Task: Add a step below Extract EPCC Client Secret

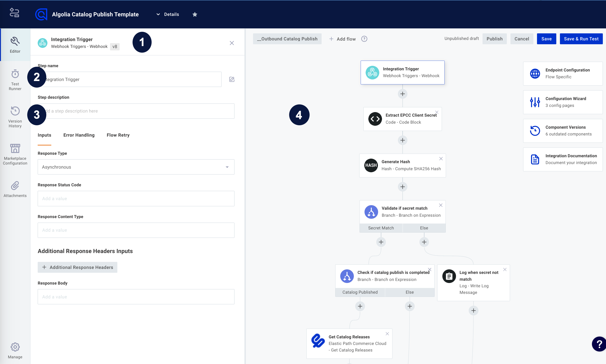Action: coord(402,140)
